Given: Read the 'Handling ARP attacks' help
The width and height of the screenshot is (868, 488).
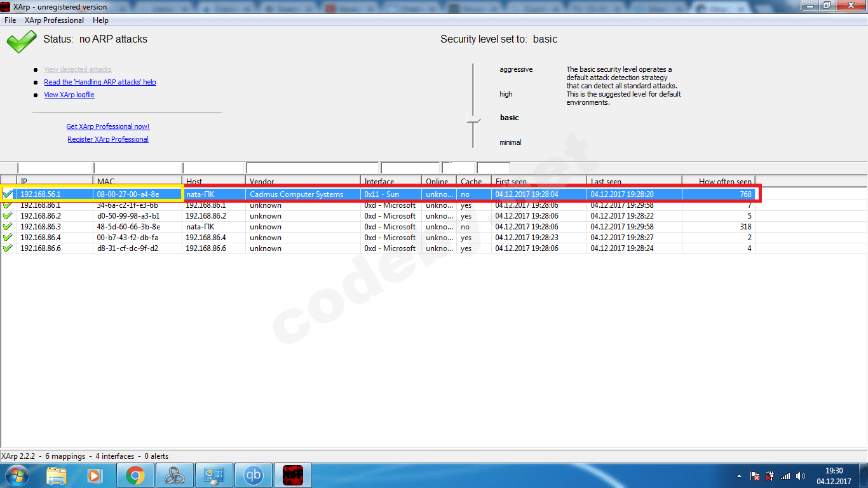Looking at the screenshot, I should [x=100, y=82].
